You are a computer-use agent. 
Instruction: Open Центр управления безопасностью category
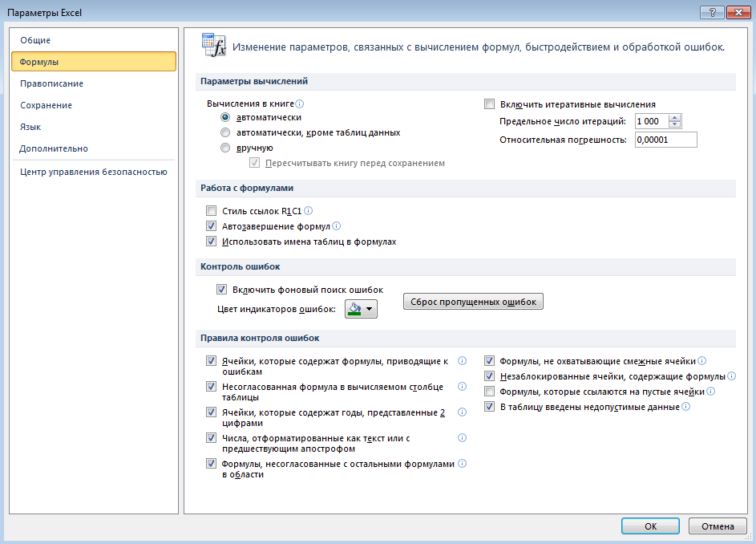pos(94,172)
